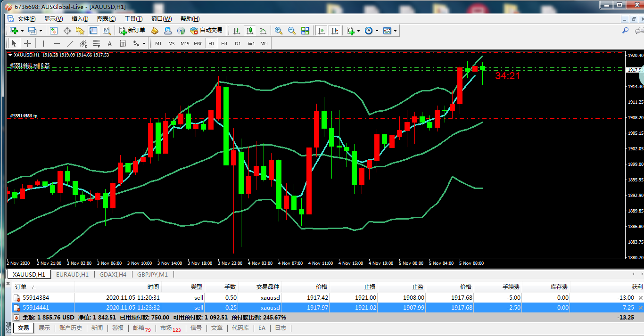Switch to line chart type
This screenshot has height=336, width=644.
[263, 31]
